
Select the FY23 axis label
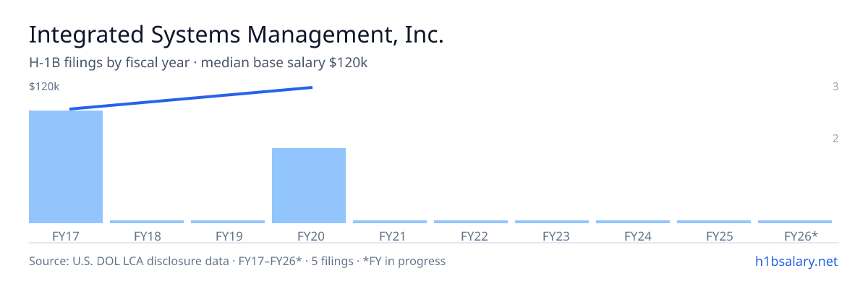tap(552, 236)
